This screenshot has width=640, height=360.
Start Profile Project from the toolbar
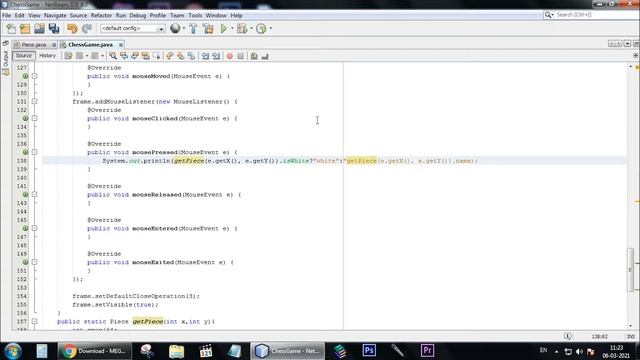[x=261, y=29]
